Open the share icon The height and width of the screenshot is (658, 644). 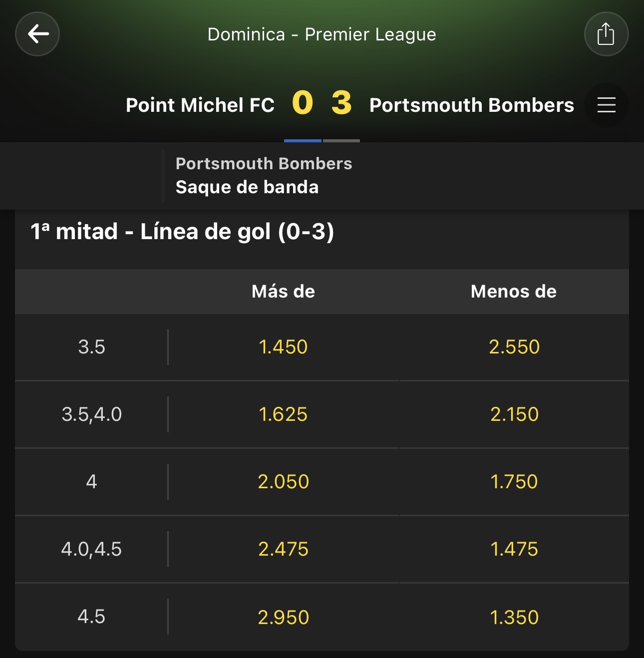tap(606, 34)
